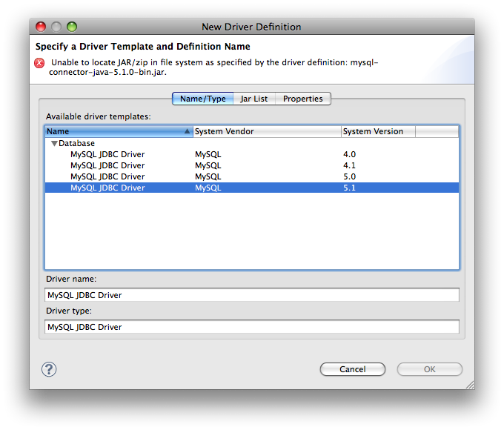Select MySQL JDBC Driver version 5.0 row
The height and width of the screenshot is (430, 504).
pyautogui.click(x=252, y=176)
